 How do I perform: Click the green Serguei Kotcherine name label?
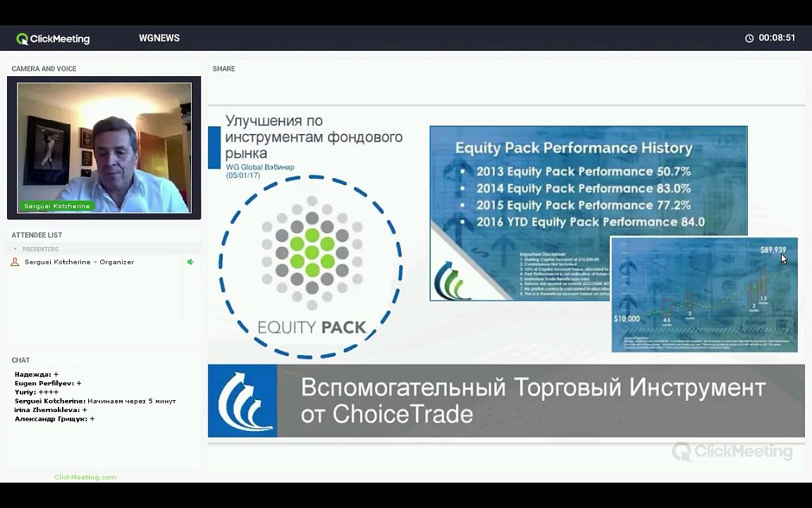(x=57, y=206)
